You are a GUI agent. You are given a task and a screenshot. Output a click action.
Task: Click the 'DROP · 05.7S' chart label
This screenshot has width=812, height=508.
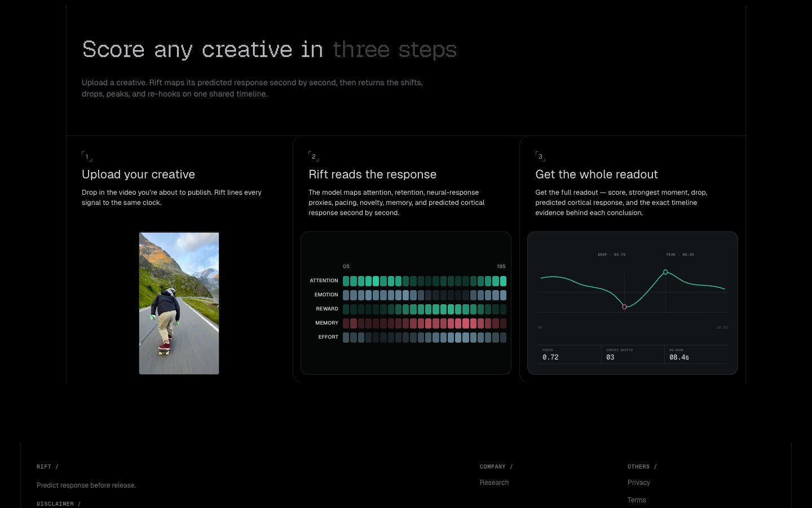coord(611,255)
